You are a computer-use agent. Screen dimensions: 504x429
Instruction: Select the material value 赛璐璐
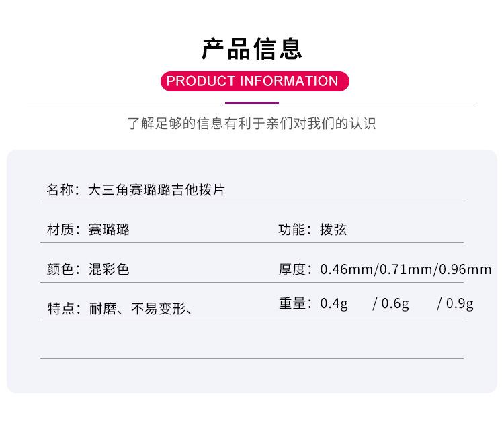coord(109,230)
